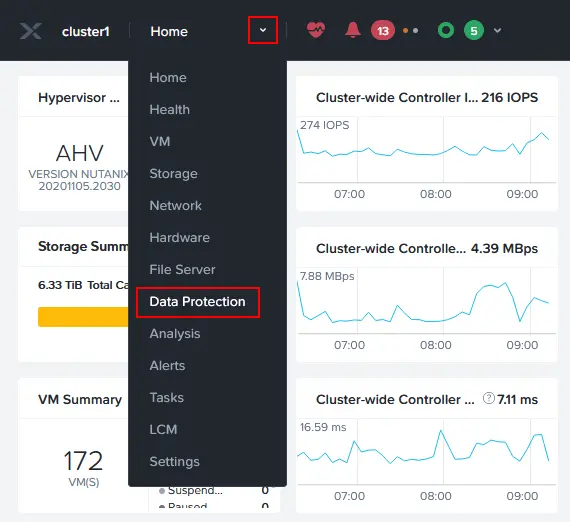
Task: Go to Alerts in the menu
Action: (167, 365)
